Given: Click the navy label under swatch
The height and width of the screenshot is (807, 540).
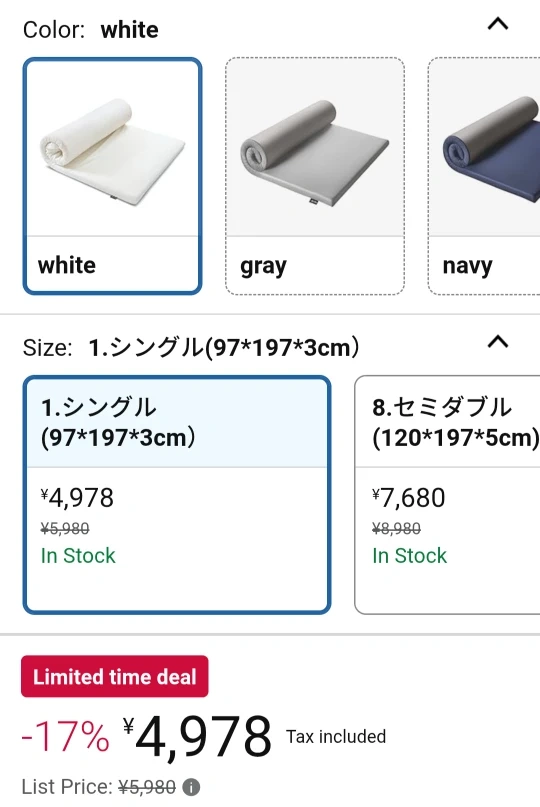Looking at the screenshot, I should (467, 267).
